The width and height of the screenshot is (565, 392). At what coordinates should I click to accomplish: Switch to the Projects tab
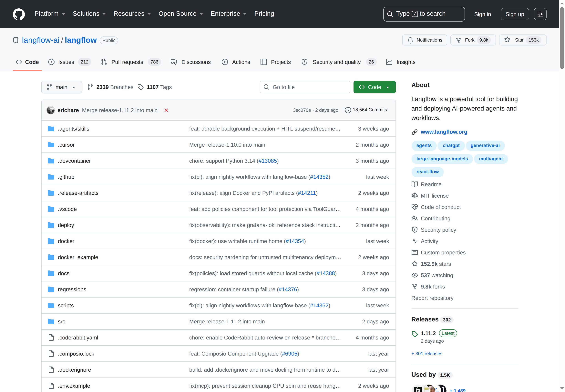275,62
